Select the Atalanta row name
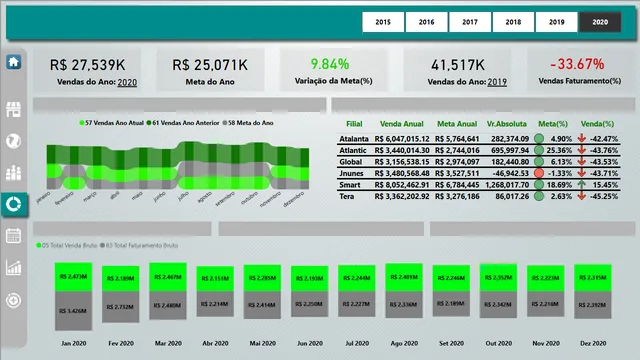This screenshot has width=640, height=360. 354,139
